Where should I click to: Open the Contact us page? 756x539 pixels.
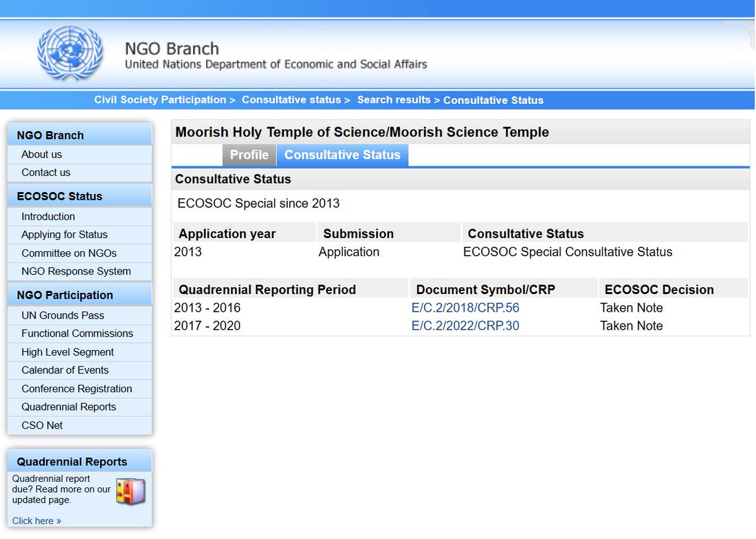[x=46, y=173]
